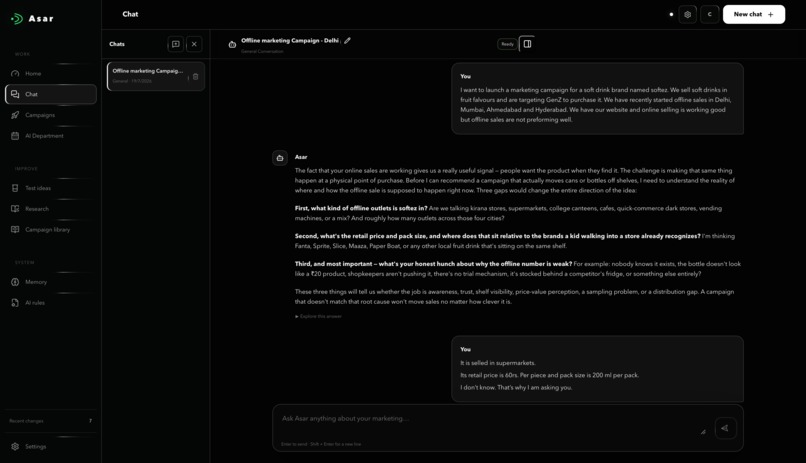Click the Home gauge icon
806x463 pixels.
[x=15, y=73]
